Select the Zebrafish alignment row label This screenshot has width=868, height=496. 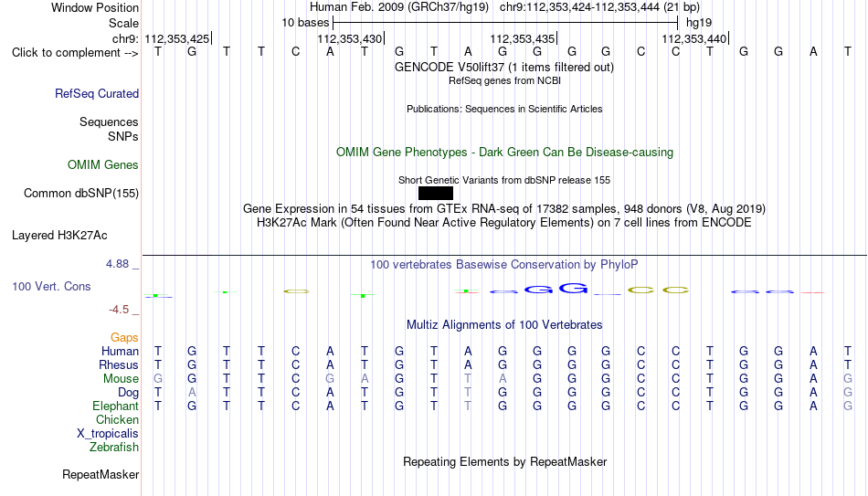(x=114, y=448)
